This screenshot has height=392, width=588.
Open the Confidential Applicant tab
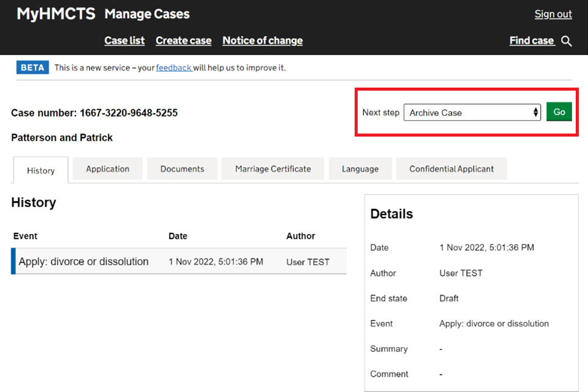click(x=451, y=169)
